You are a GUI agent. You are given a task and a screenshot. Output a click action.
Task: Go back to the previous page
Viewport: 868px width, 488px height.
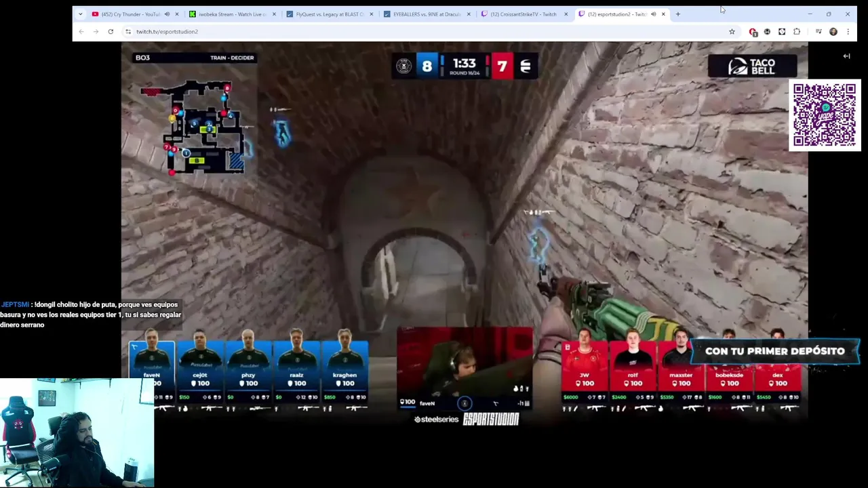[81, 32]
